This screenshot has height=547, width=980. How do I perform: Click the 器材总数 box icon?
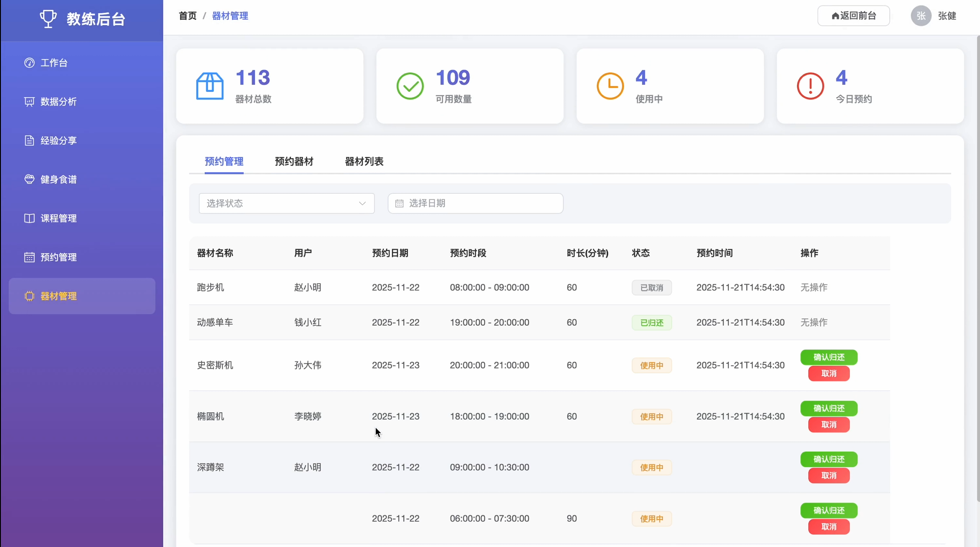pos(210,86)
